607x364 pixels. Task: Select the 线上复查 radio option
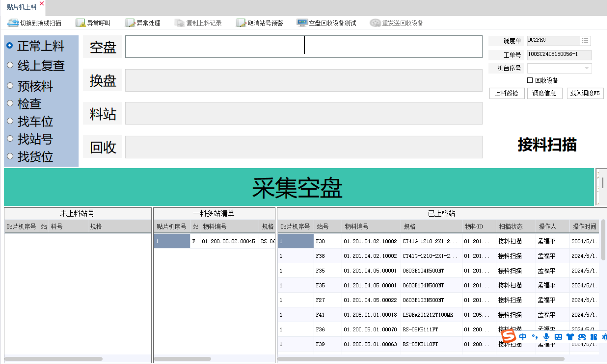[x=10, y=65]
